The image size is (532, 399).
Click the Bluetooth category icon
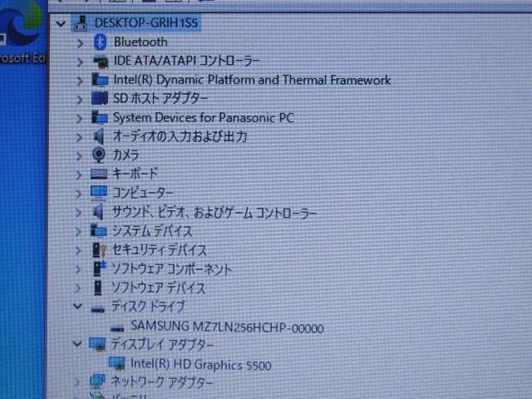(100, 42)
